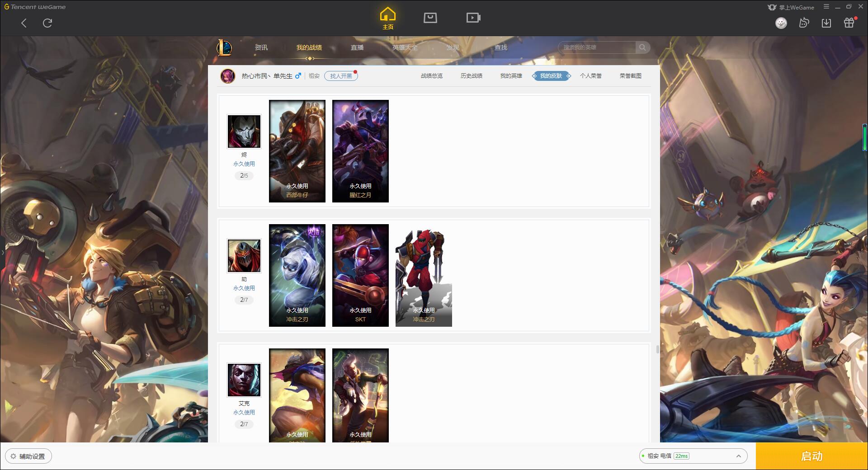Open the 西部牛仔 Jhin skin thumbnail
Viewport: 868px width, 470px height.
297,151
